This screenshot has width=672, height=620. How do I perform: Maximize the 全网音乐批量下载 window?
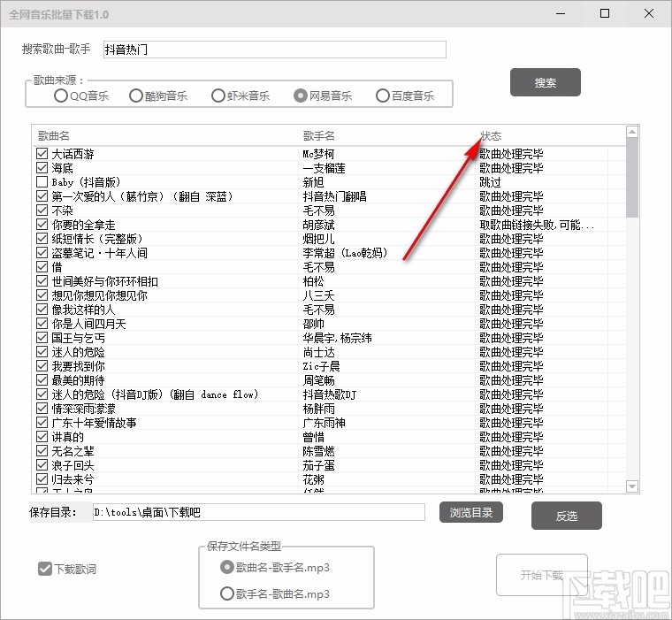604,14
